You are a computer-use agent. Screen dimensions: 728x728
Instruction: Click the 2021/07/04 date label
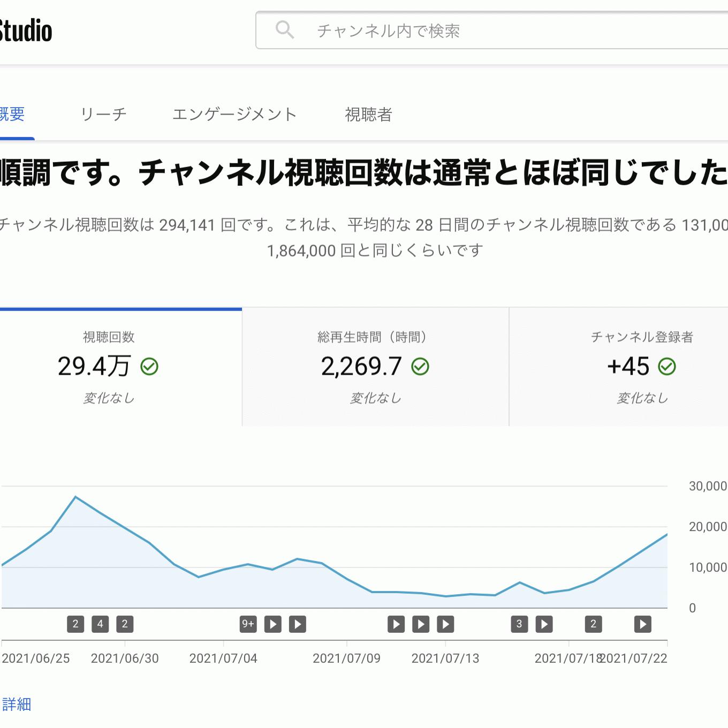point(223,658)
